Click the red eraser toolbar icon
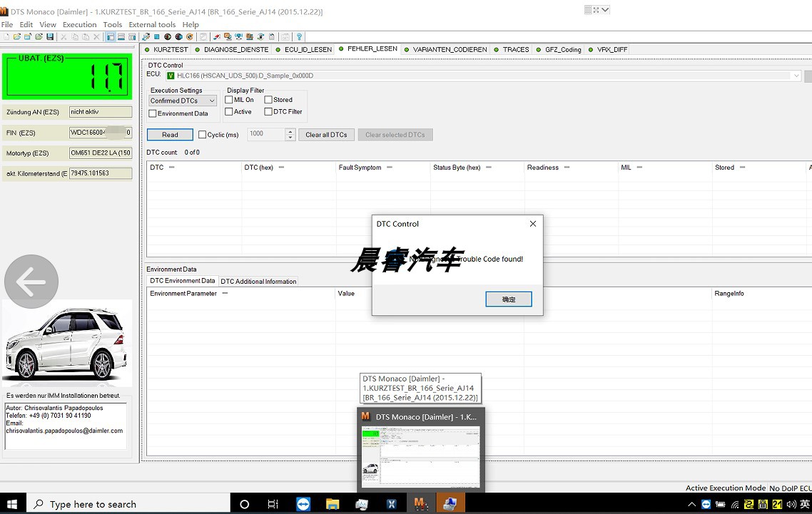The image size is (812, 514). click(x=217, y=37)
